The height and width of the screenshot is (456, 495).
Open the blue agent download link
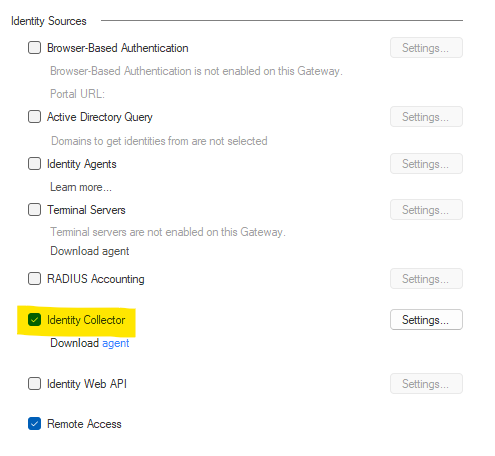[115, 343]
